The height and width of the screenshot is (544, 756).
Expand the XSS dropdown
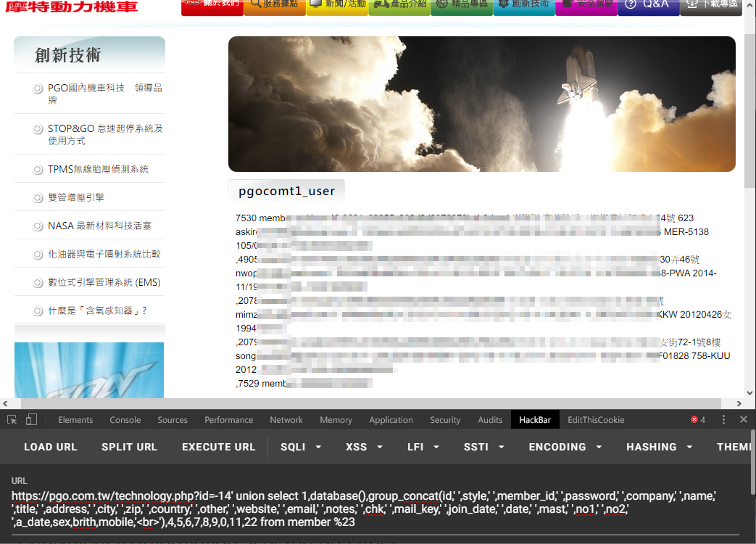click(364, 447)
